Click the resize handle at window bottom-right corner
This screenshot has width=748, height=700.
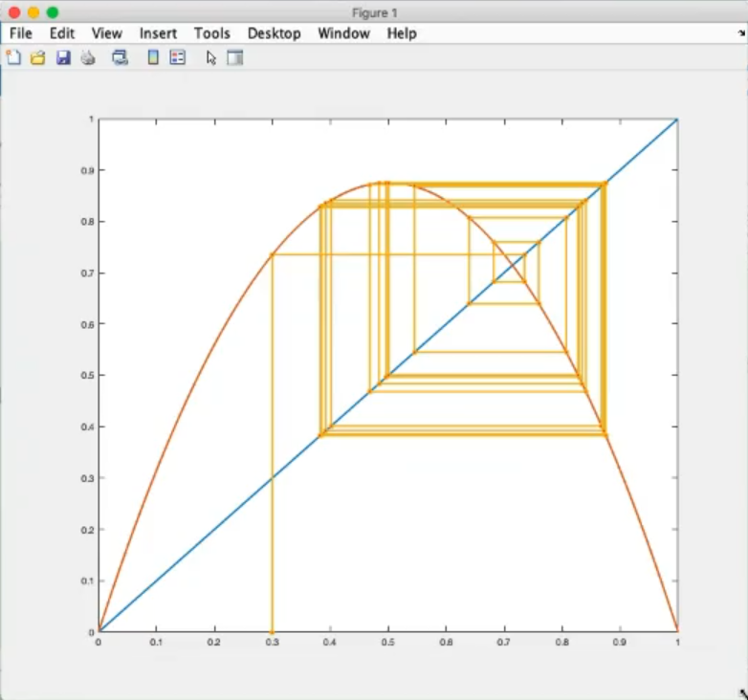coord(741,693)
